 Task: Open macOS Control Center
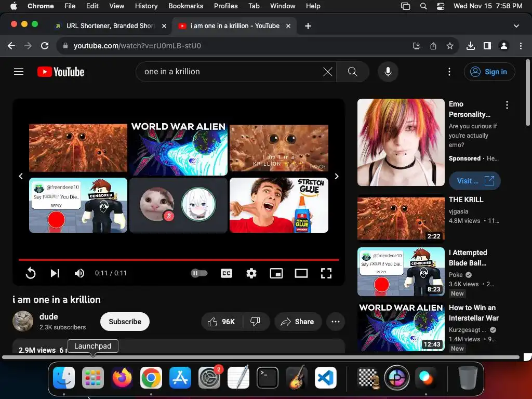441,6
